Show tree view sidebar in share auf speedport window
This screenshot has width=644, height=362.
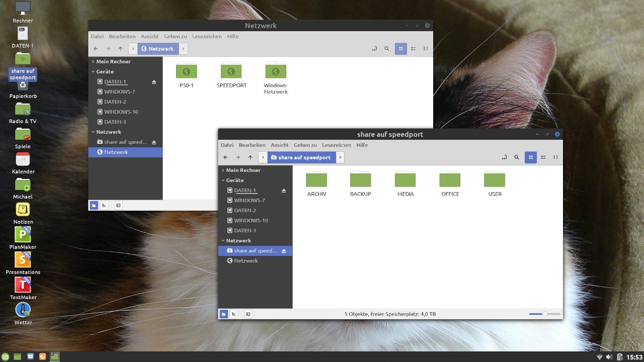[x=234, y=314]
